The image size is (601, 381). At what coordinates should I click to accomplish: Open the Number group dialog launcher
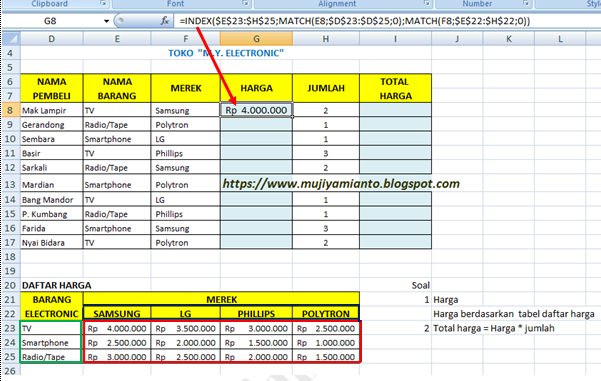point(526,3)
